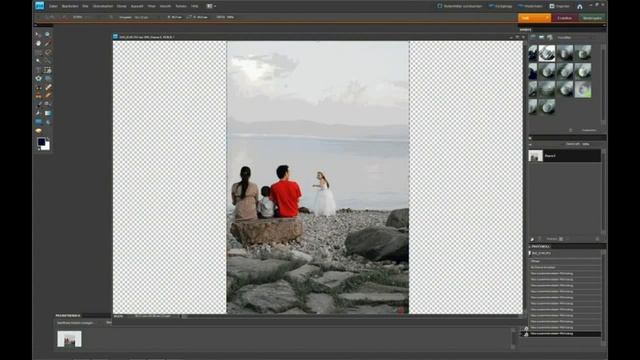Click the Wiederholen redo button
This screenshot has width=640, height=360.
click(530, 6)
